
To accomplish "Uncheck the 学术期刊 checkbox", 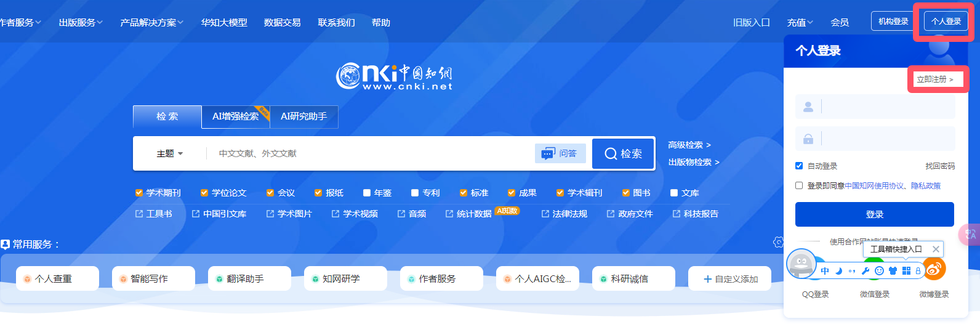I will (x=139, y=193).
